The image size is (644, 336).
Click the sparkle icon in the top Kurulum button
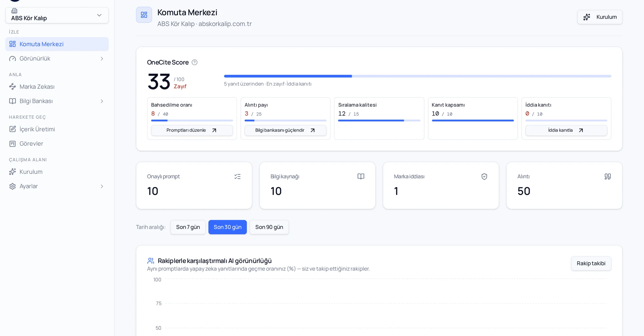(x=587, y=17)
